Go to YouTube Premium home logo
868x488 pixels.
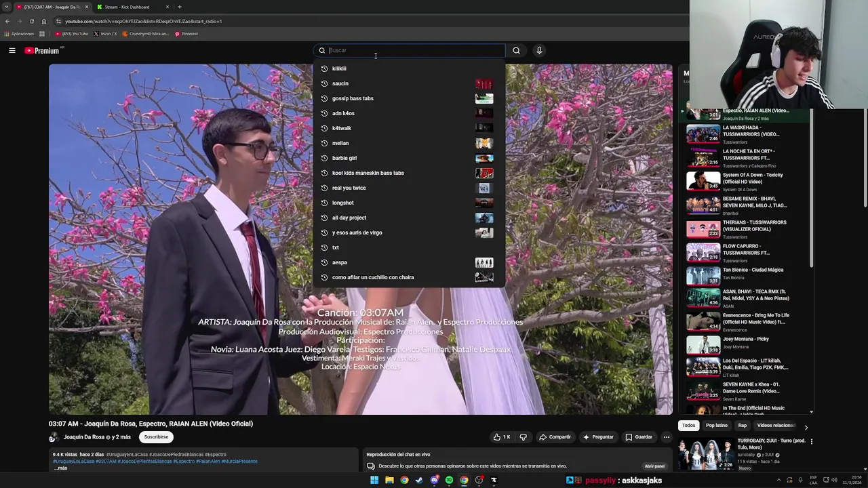42,50
